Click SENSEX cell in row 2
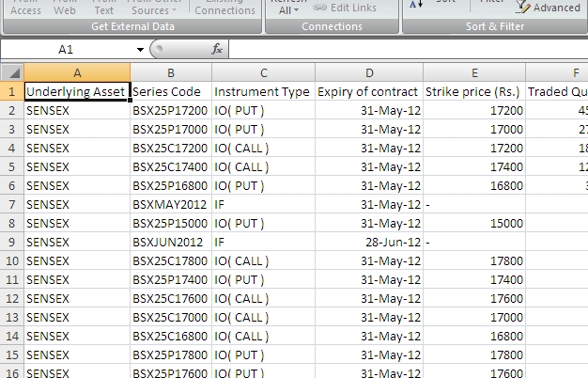Viewport: 588px width, 378px height. (77, 110)
